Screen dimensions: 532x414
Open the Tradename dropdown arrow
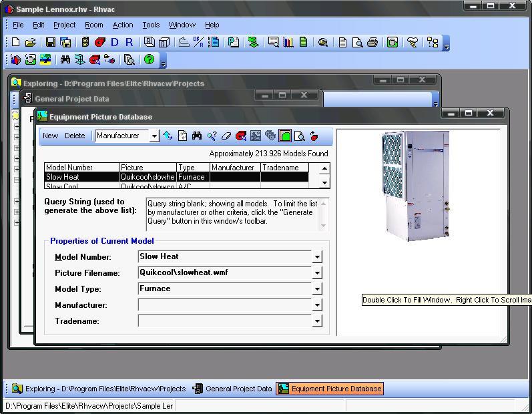pyautogui.click(x=317, y=321)
